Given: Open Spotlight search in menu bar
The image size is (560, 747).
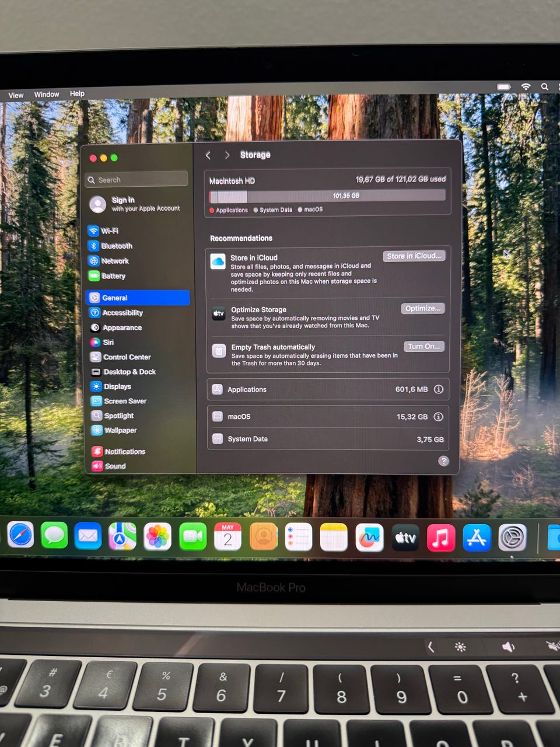Looking at the screenshot, I should click(x=544, y=86).
